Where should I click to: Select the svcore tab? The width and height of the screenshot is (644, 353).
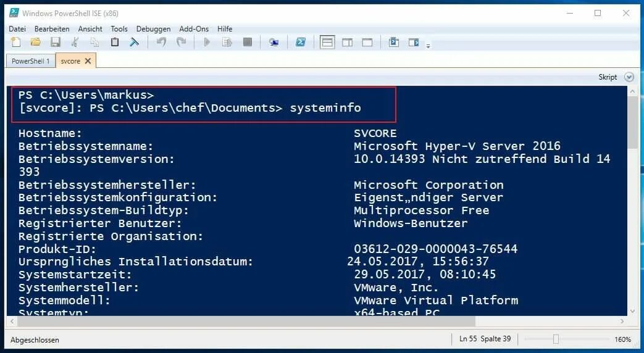coord(70,60)
